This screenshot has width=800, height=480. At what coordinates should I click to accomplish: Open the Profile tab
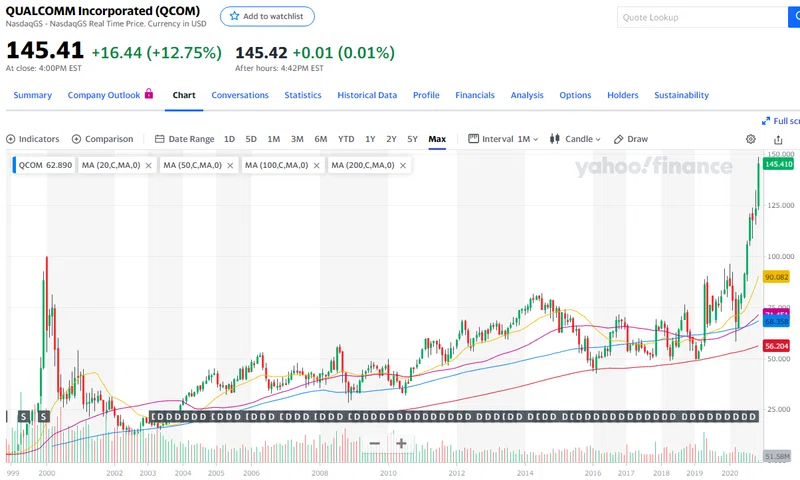(426, 95)
